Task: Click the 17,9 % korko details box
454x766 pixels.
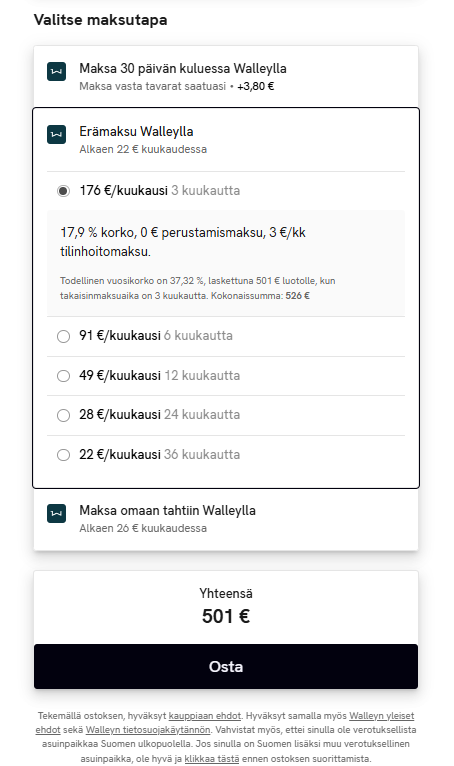Action: coord(226,263)
